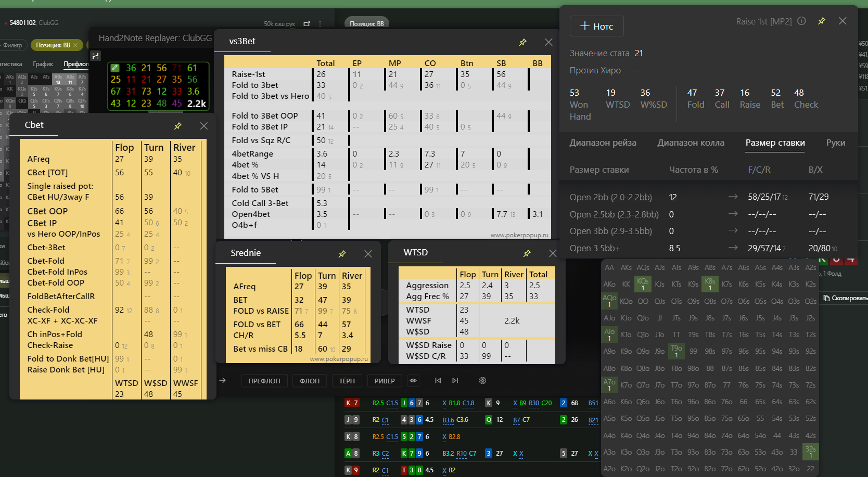The height and width of the screenshot is (477, 868).
Task: Click the right arrow beside ПРЕФЛОП
Action: pos(223,381)
